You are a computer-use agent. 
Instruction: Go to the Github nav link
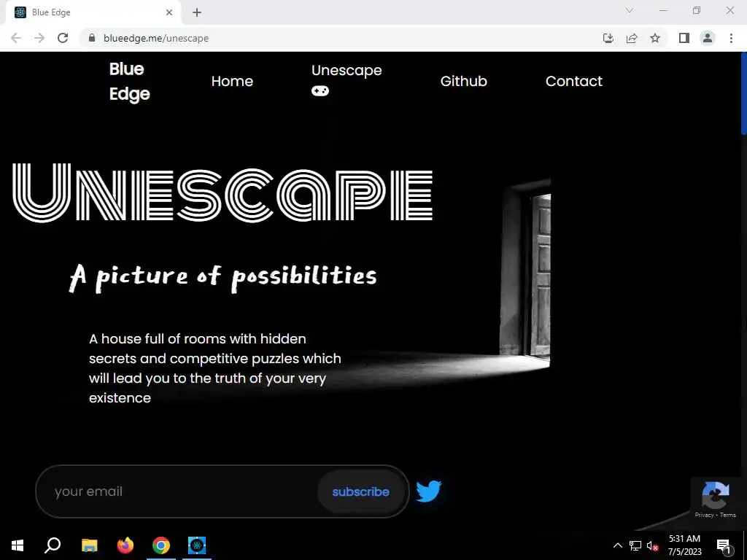(463, 81)
